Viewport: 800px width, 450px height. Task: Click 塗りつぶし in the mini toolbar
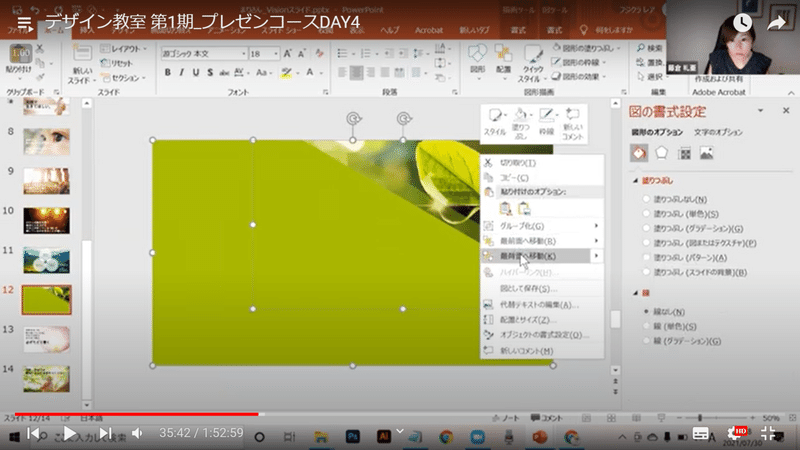[521, 122]
